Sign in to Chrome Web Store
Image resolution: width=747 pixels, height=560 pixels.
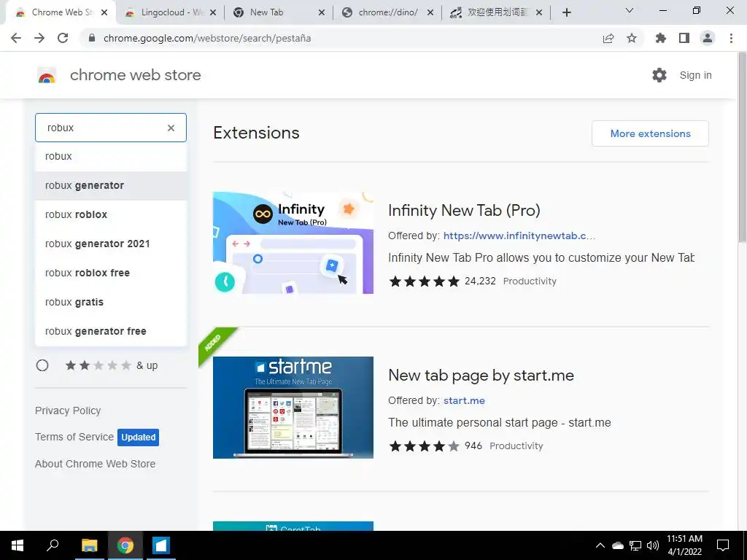(695, 75)
